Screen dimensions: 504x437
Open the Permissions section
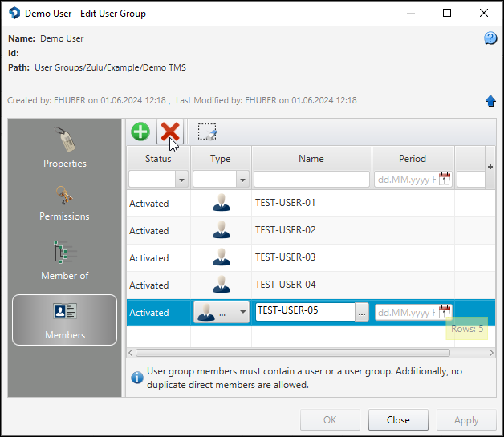click(x=65, y=204)
